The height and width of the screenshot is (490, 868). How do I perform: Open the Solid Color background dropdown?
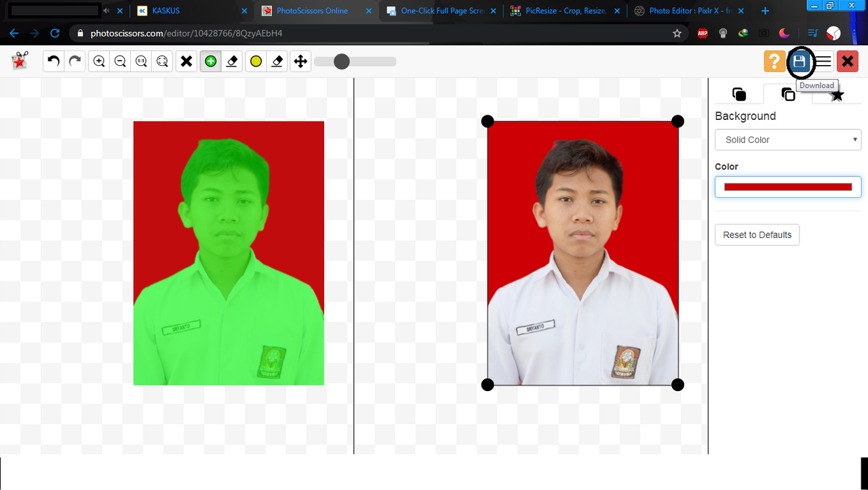(x=788, y=140)
